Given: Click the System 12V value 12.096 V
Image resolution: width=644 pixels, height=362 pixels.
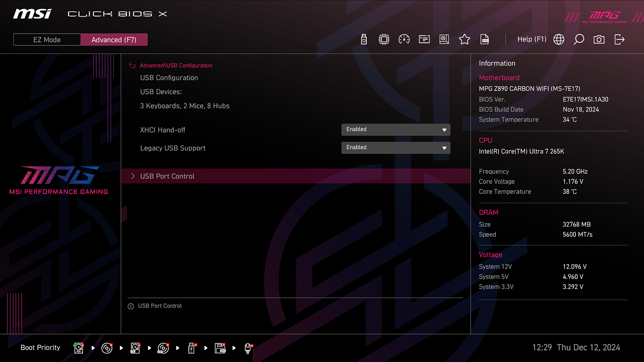Looking at the screenshot, I should click(x=575, y=267).
